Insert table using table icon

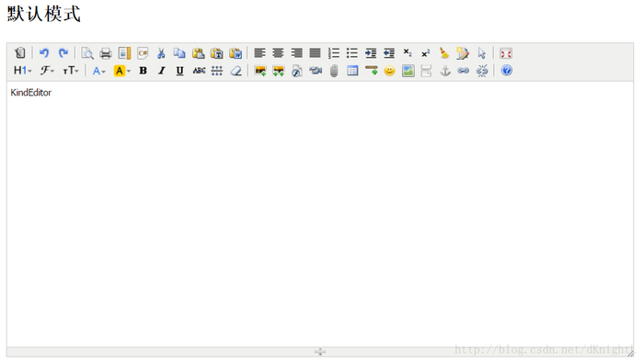(x=352, y=71)
